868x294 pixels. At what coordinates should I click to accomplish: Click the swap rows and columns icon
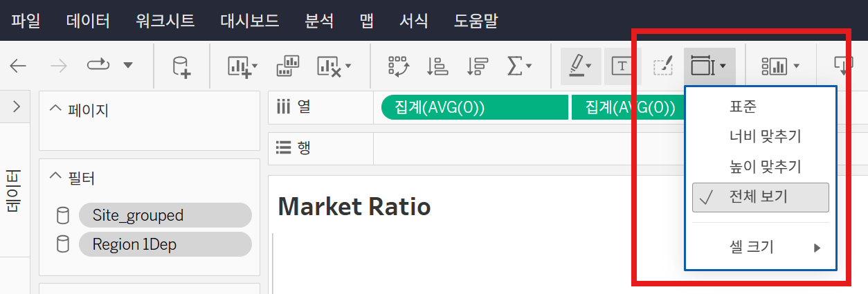(399, 66)
